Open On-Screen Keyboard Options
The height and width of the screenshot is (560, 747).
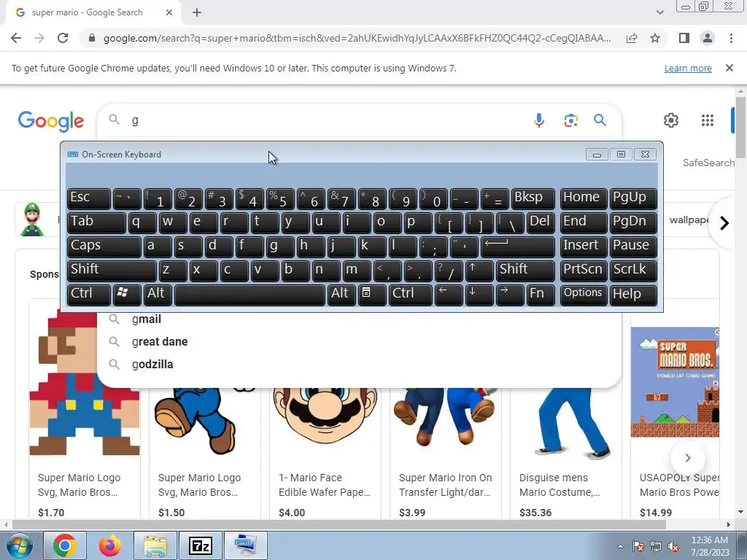coord(584,295)
